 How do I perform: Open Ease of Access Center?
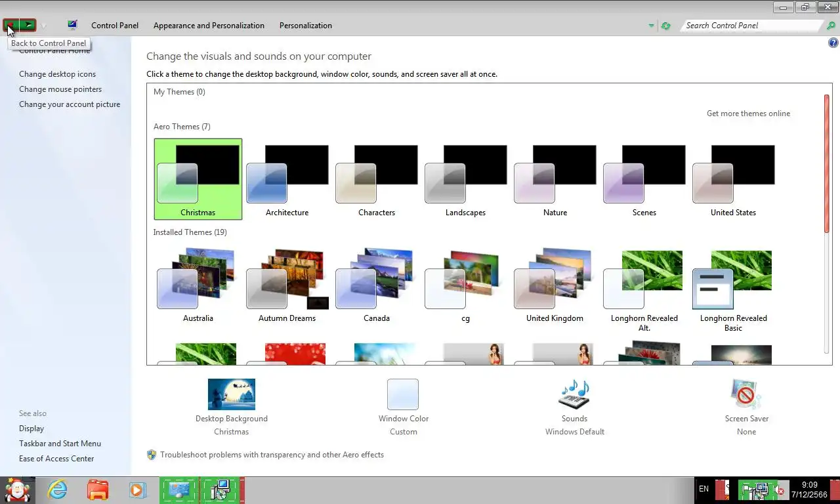[x=56, y=459]
